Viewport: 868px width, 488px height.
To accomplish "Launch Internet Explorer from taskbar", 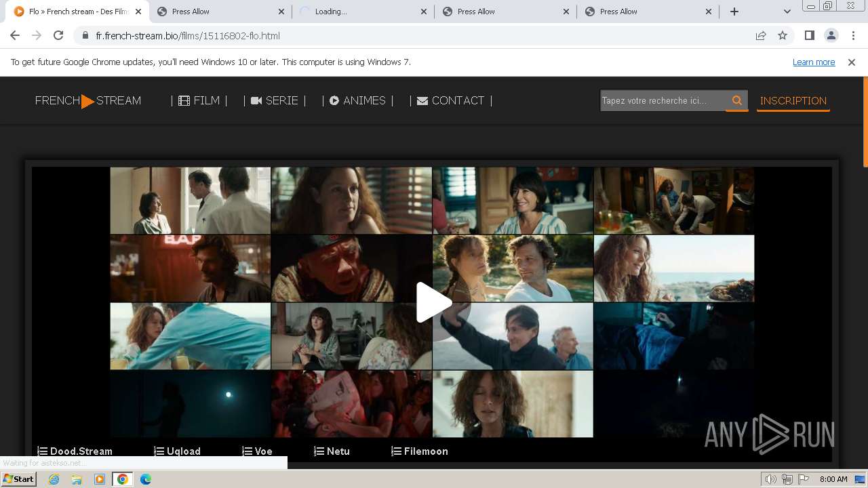I will [54, 479].
